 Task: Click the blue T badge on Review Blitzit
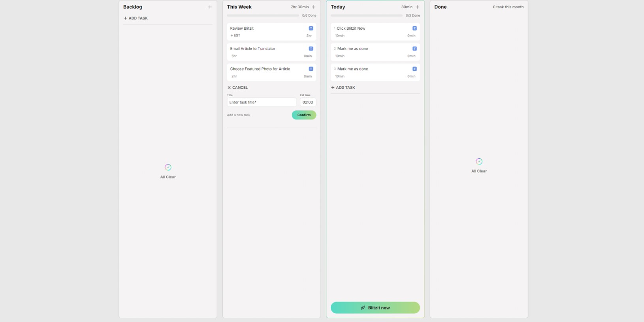(x=311, y=28)
